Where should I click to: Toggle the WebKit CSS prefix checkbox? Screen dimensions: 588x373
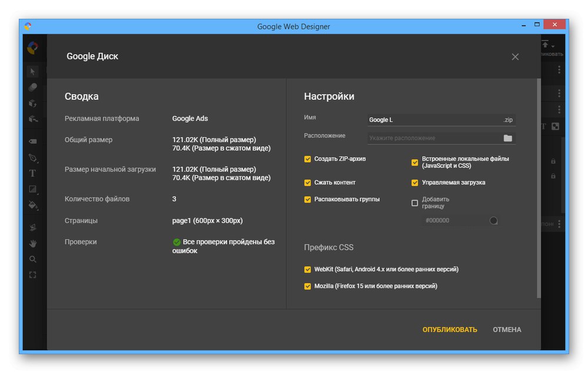(x=308, y=269)
